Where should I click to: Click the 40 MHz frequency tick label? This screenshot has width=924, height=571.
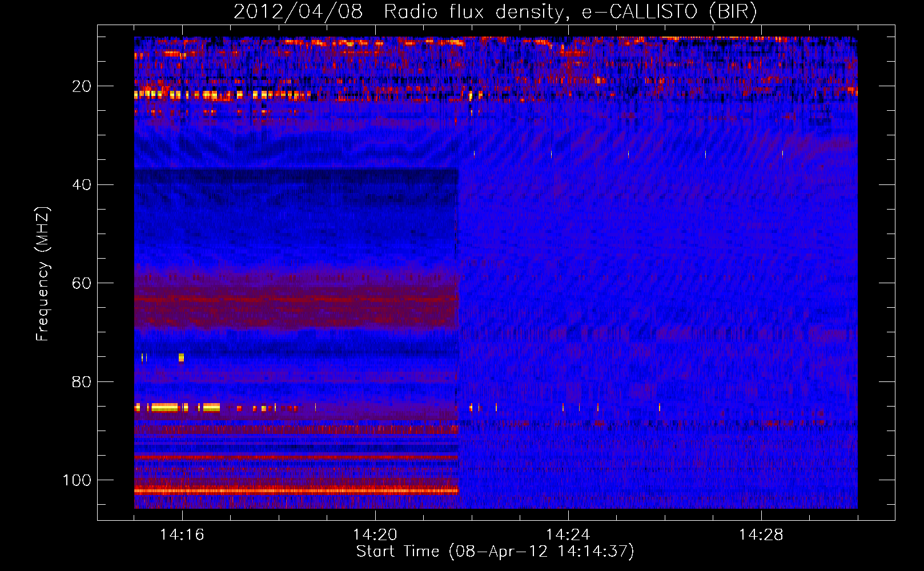pos(82,185)
